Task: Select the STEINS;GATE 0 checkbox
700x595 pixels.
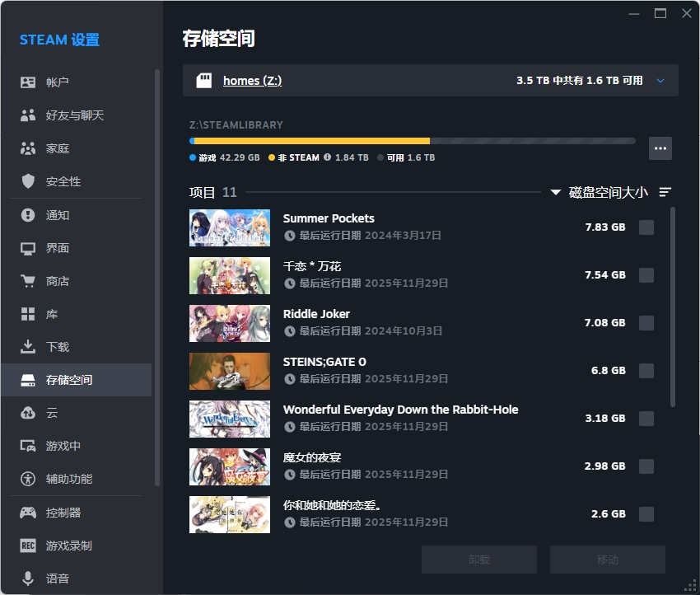Action: coord(646,371)
